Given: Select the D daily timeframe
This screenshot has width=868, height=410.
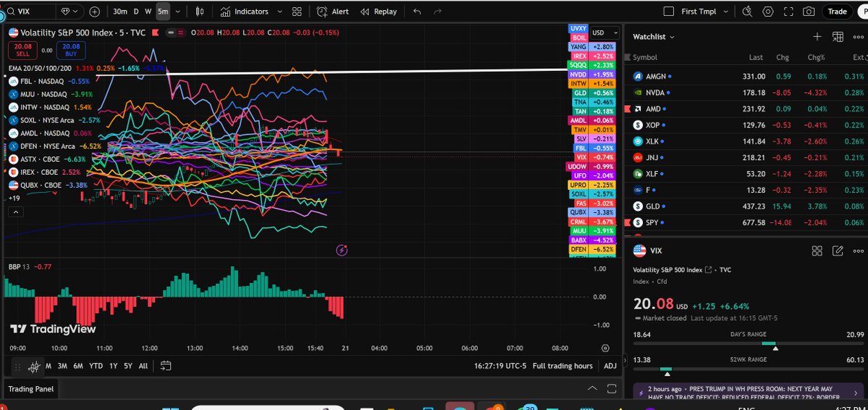Looking at the screenshot, I should tap(136, 11).
